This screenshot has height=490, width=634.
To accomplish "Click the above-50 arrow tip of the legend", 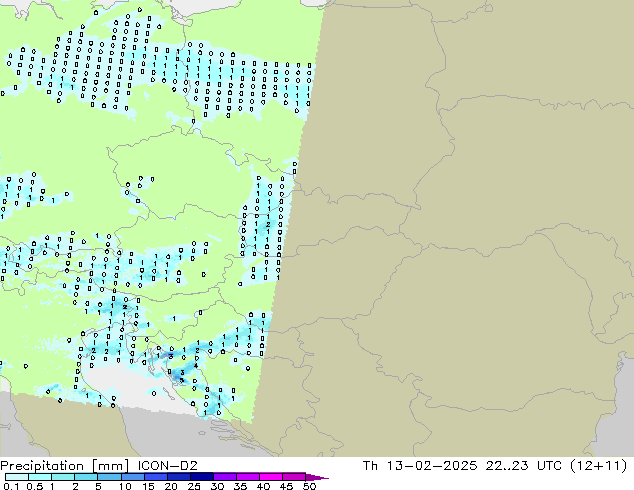I will tap(317, 477).
